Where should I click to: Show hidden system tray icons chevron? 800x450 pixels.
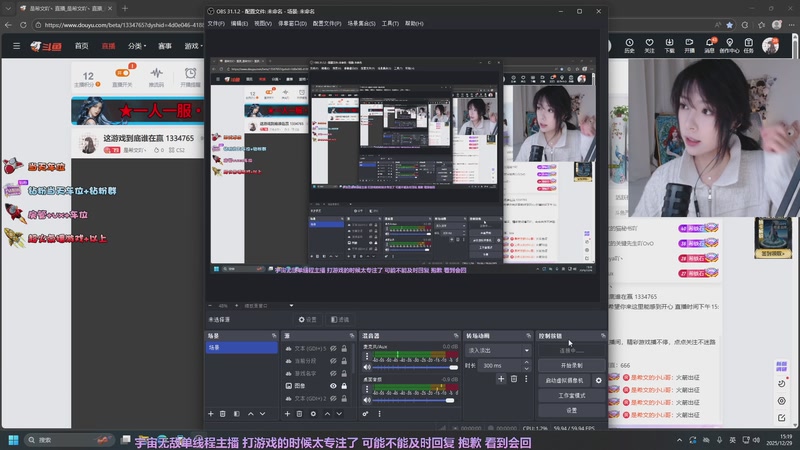(679, 440)
